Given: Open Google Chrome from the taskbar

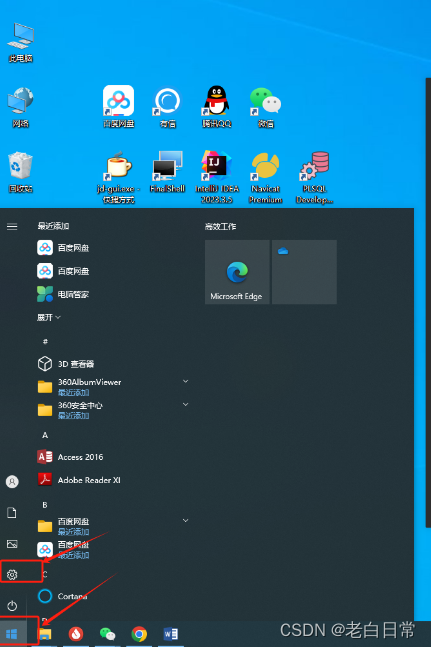Looking at the screenshot, I should pos(139,634).
